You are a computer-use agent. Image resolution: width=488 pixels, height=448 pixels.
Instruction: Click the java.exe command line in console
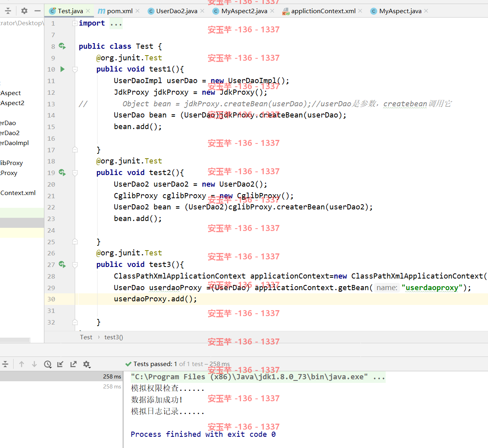[258, 377]
